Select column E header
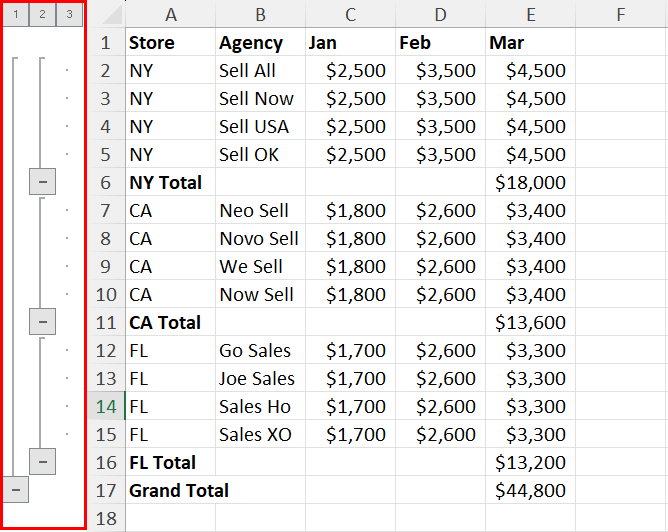The width and height of the screenshot is (668, 532). click(x=530, y=14)
